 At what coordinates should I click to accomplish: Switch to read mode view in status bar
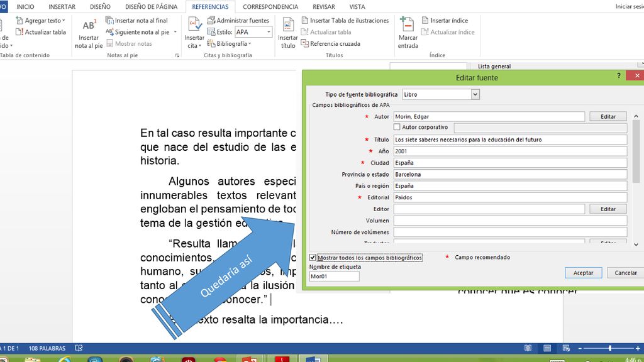528,348
